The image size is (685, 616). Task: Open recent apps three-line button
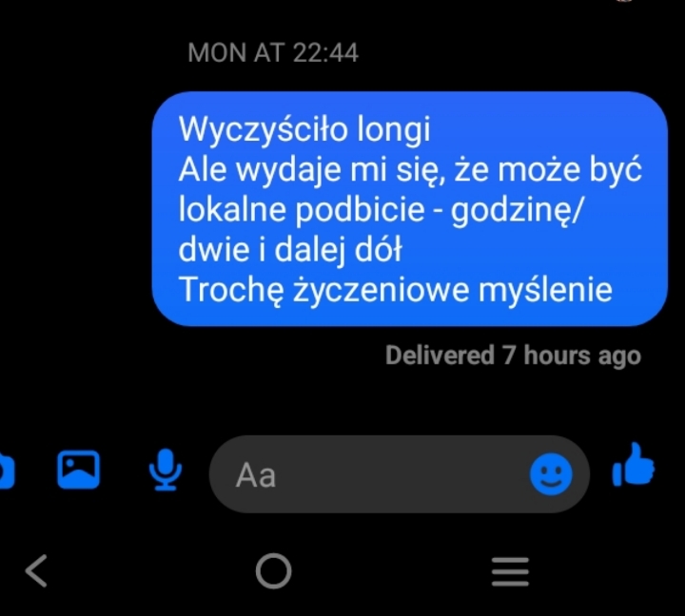[510, 571]
